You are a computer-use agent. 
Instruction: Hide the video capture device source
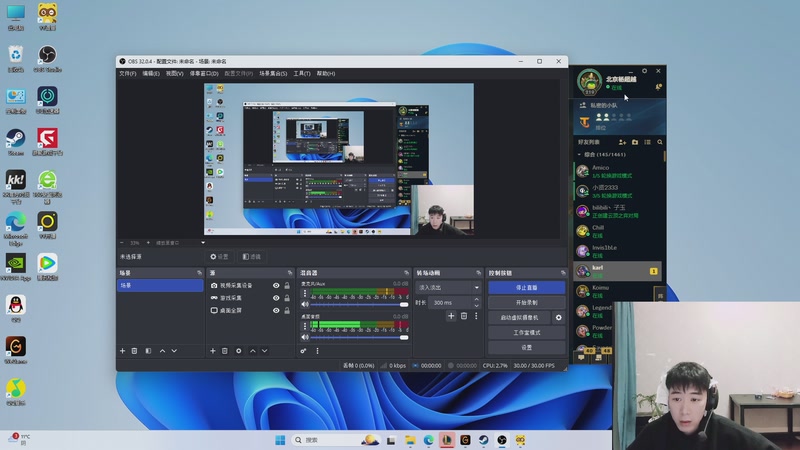(x=276, y=286)
